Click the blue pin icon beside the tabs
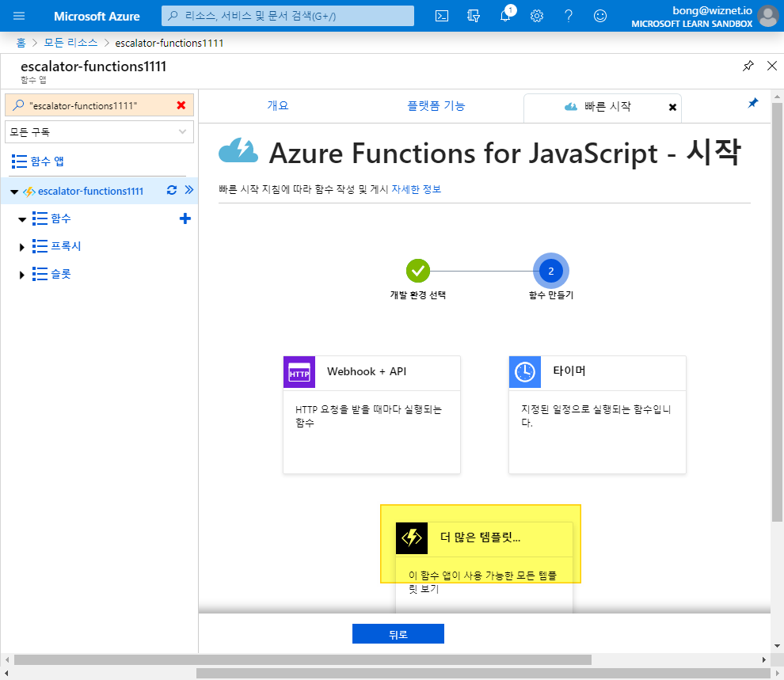Screen dimensions: 784x680 point(753,103)
